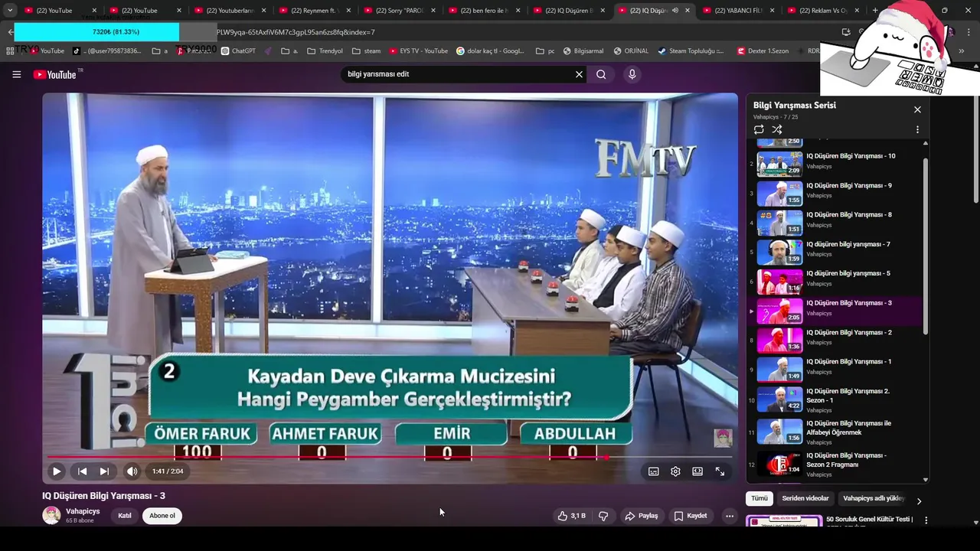This screenshot has height=551, width=980.
Task: Clear the search box text
Action: [x=579, y=74]
